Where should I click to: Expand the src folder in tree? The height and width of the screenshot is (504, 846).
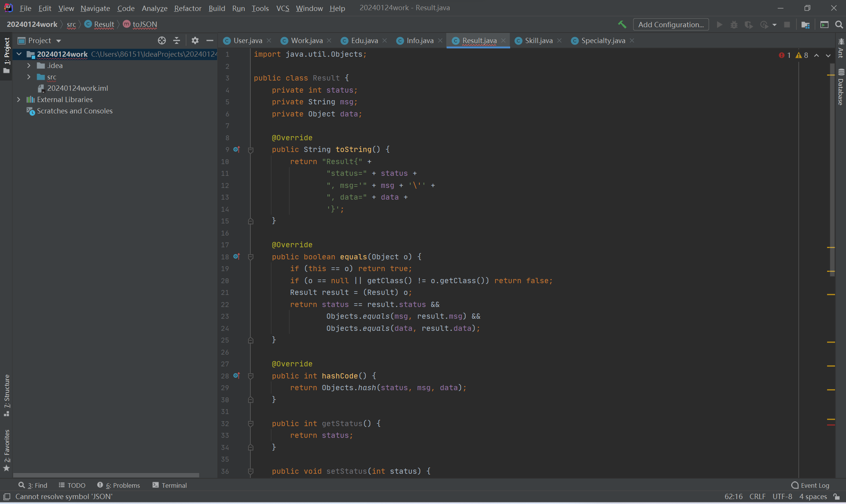click(29, 77)
